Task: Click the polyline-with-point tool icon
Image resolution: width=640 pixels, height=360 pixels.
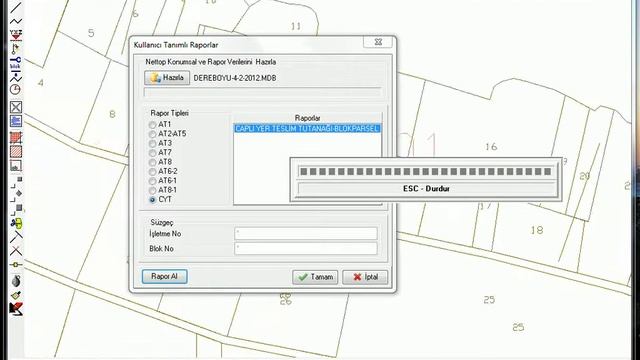Action: coord(16,76)
